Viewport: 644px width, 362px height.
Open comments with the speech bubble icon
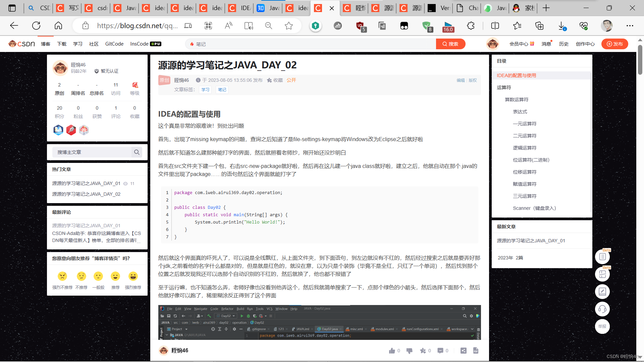(440, 351)
